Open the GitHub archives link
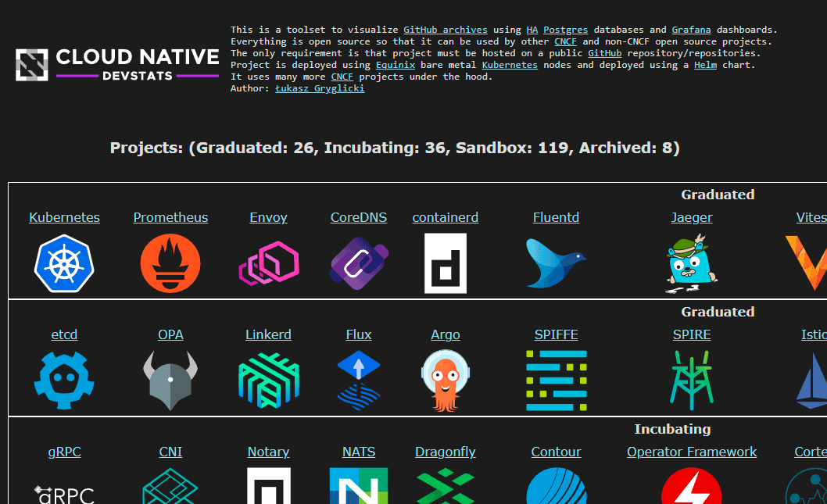827x504 pixels. click(x=445, y=30)
